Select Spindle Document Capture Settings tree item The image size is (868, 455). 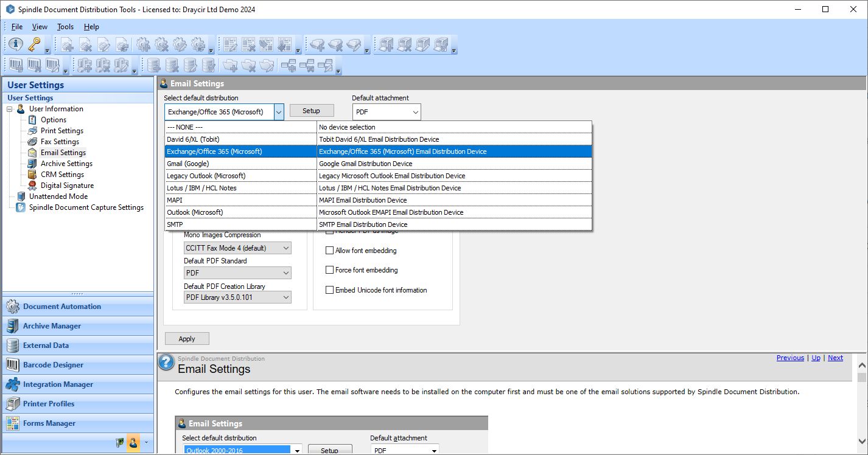pyautogui.click(x=86, y=207)
